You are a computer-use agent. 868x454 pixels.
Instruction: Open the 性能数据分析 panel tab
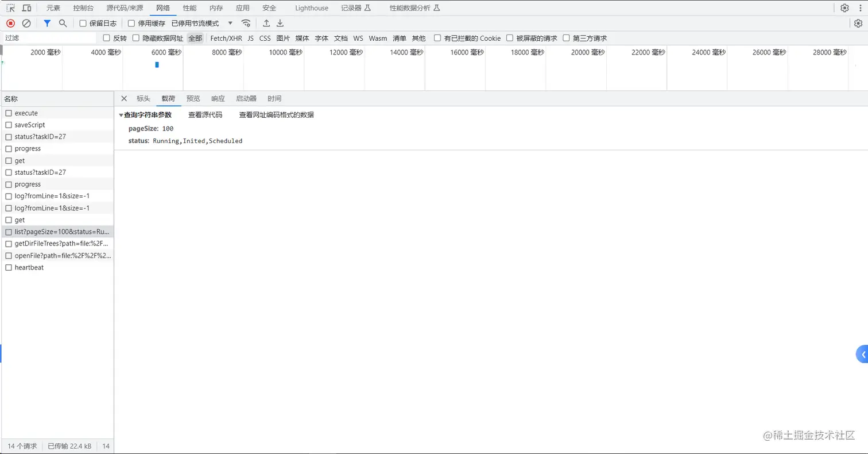[414, 8]
